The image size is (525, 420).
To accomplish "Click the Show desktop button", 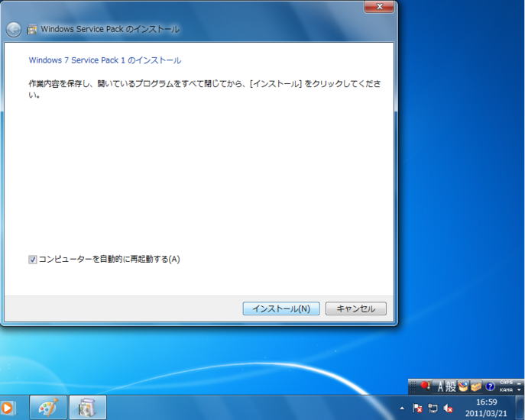I will 520,407.
